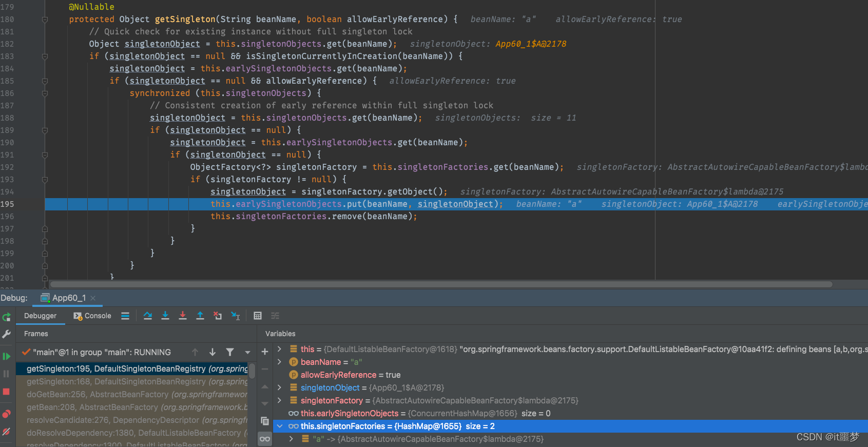
Task: Click the Frames panel header
Action: click(36, 334)
